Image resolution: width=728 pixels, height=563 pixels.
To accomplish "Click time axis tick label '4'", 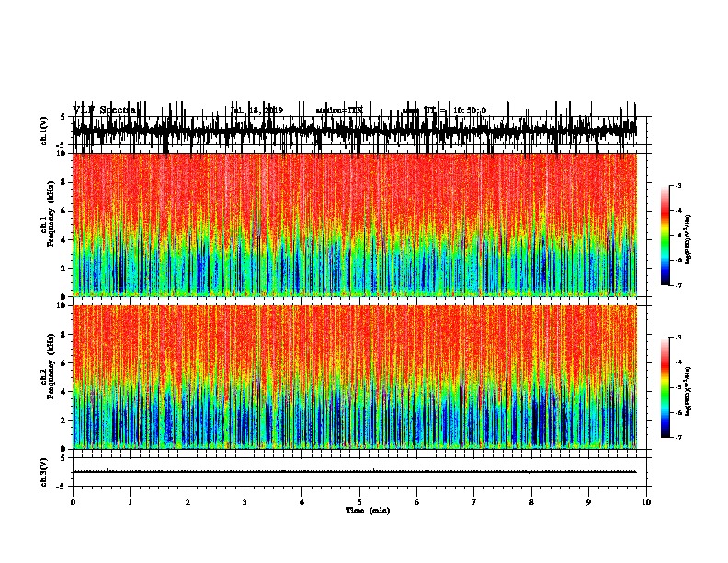I will pos(302,502).
